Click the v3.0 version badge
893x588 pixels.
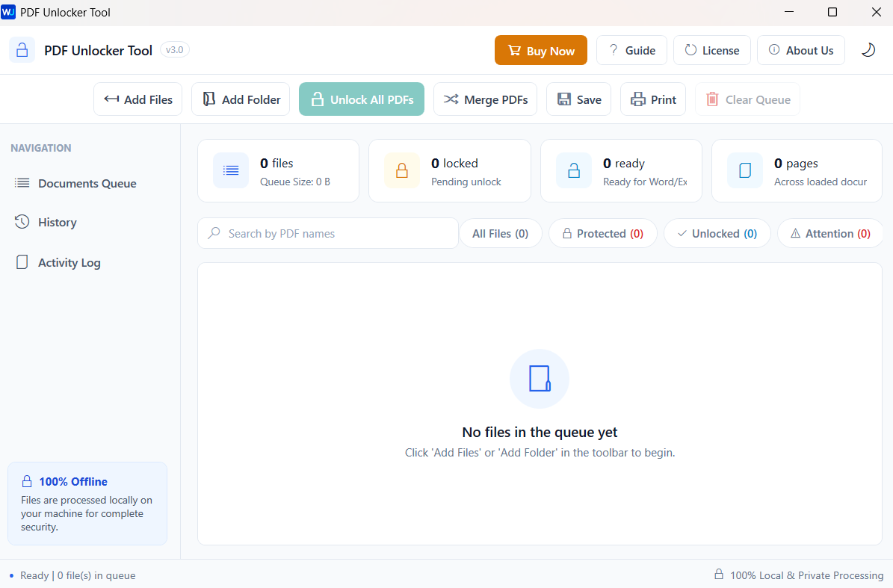tap(174, 50)
